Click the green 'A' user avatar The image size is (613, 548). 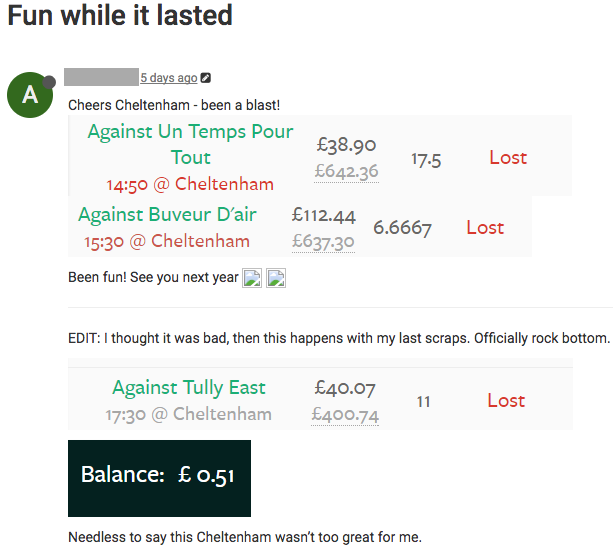29,95
